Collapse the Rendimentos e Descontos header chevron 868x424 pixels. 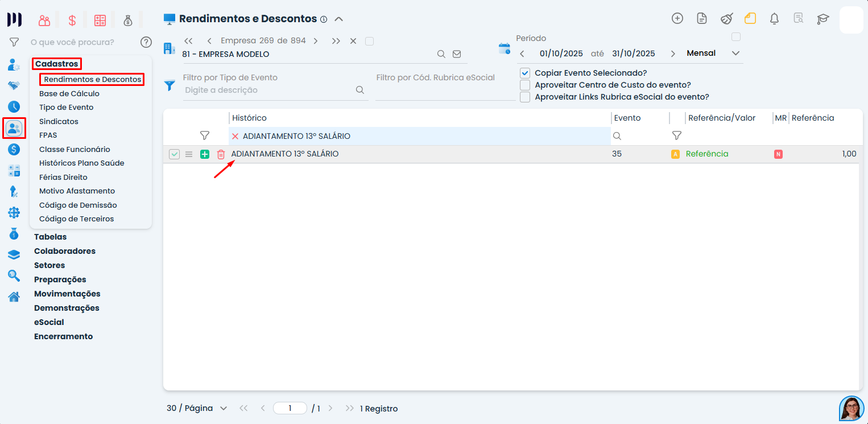click(x=338, y=19)
